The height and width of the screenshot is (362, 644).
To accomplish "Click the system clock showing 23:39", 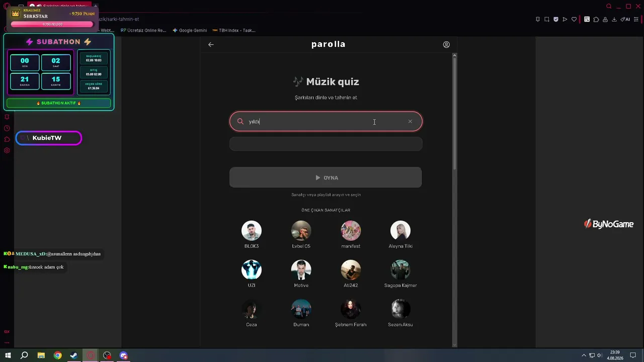I will [x=614, y=355].
